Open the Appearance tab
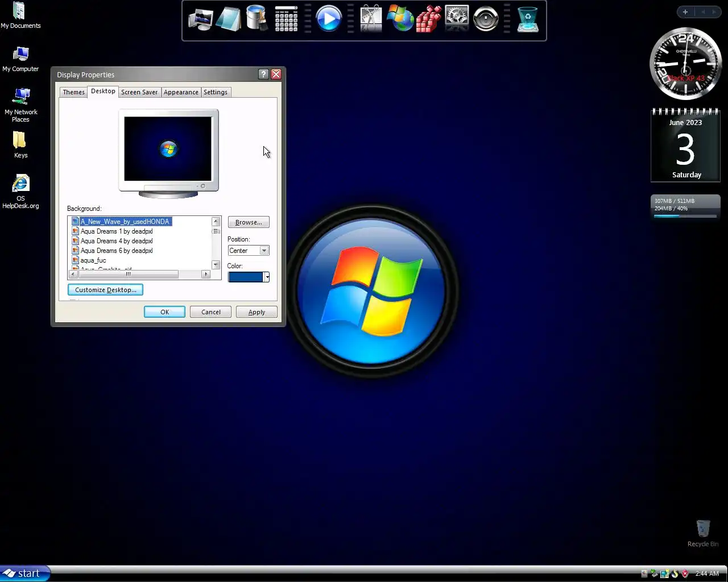 coord(181,92)
